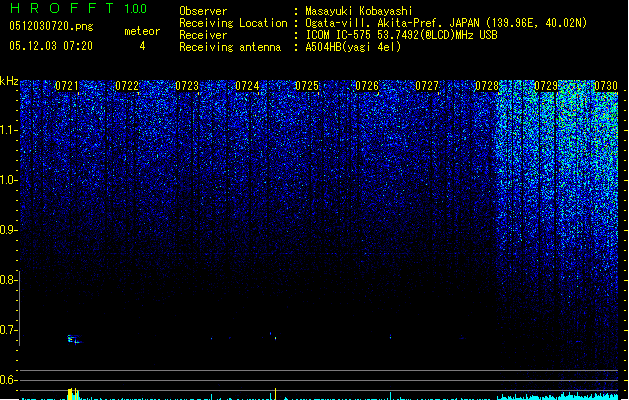629x400 pixels.
Task: Click the yellow intensity spike below 0721
Action: (73, 394)
